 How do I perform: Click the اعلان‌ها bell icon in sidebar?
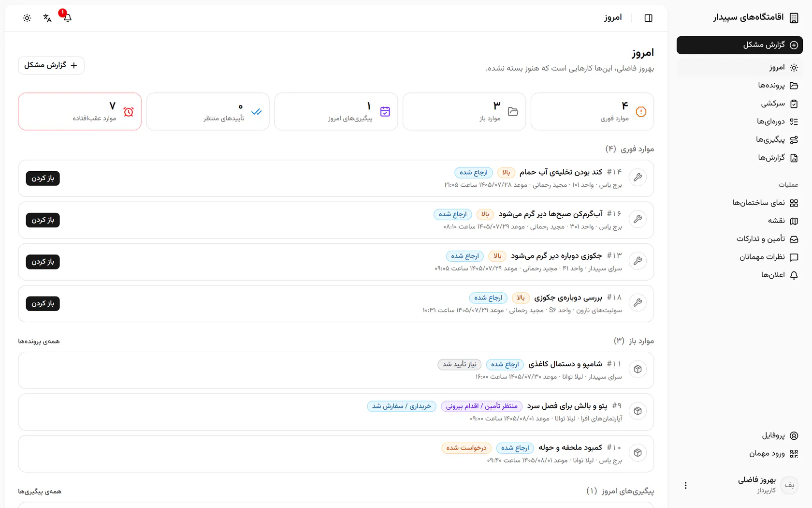[x=794, y=275]
